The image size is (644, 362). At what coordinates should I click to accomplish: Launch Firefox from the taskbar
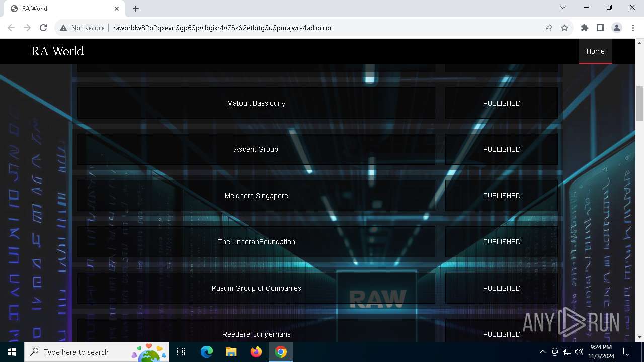[x=256, y=352]
